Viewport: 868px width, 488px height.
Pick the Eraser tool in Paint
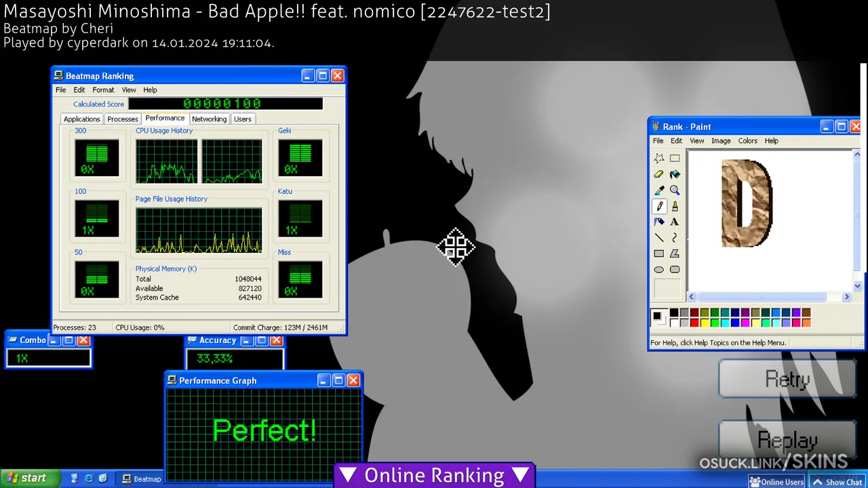(x=659, y=174)
